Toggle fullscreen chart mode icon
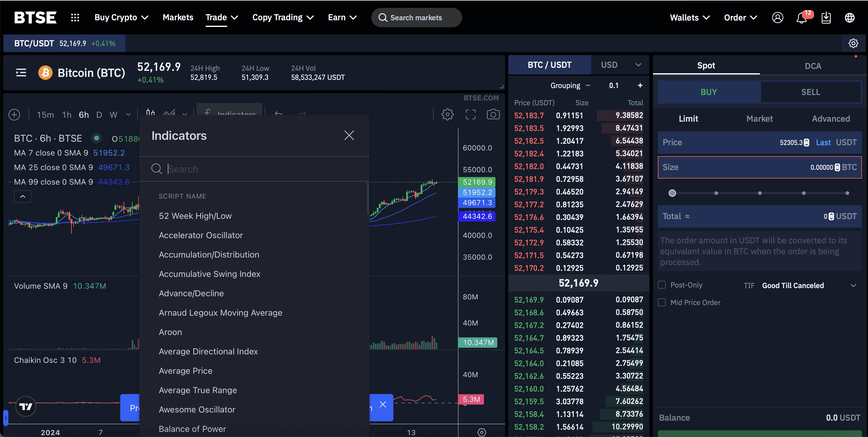Screen dimensions: 868x437 click(x=470, y=114)
